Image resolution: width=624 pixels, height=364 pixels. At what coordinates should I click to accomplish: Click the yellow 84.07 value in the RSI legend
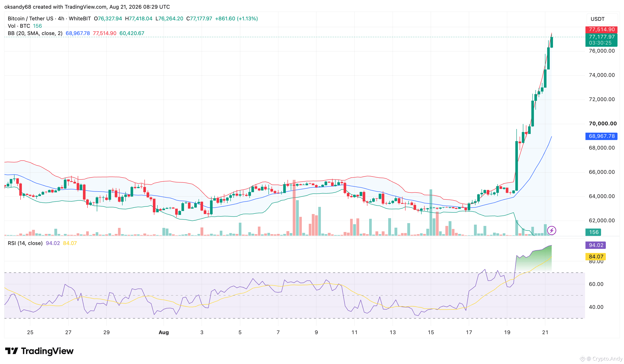[70, 243]
